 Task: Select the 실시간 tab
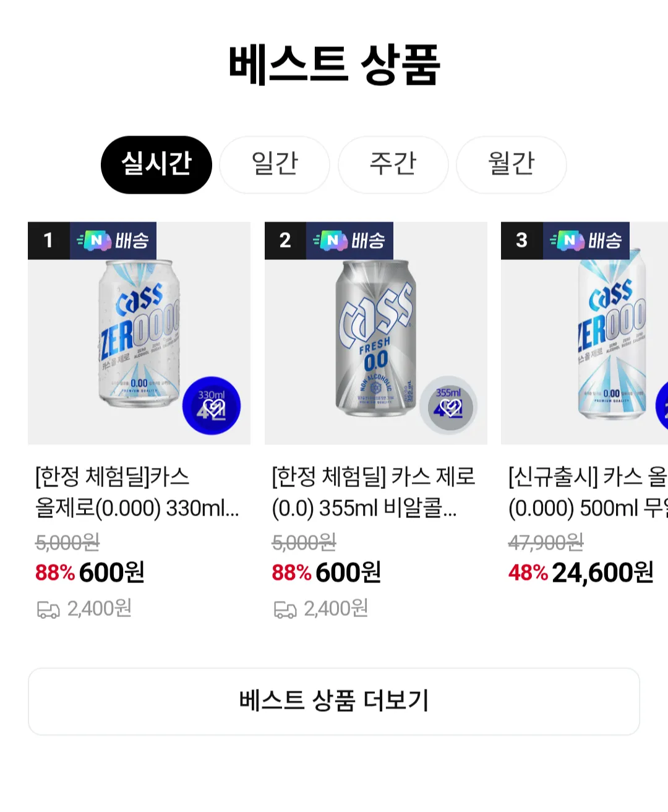(x=156, y=165)
